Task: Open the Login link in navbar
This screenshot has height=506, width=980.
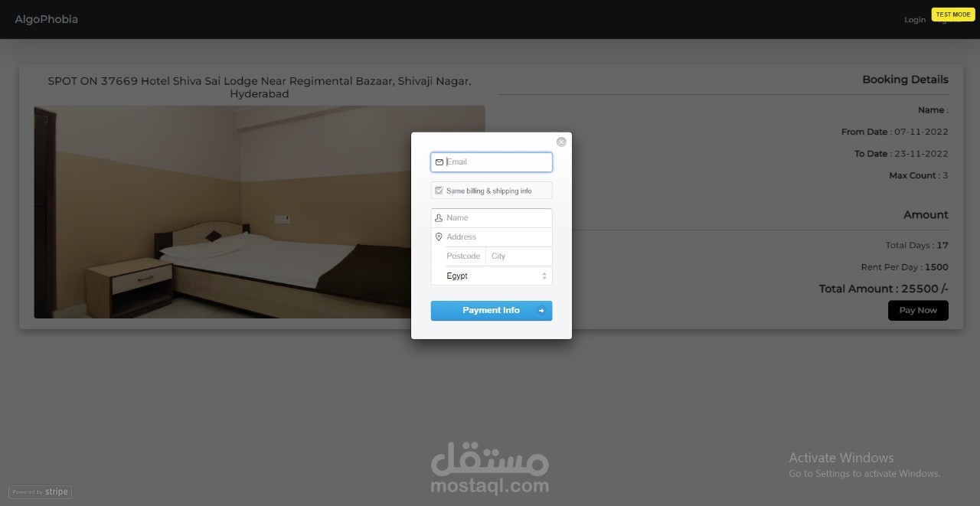Action: 915,20
